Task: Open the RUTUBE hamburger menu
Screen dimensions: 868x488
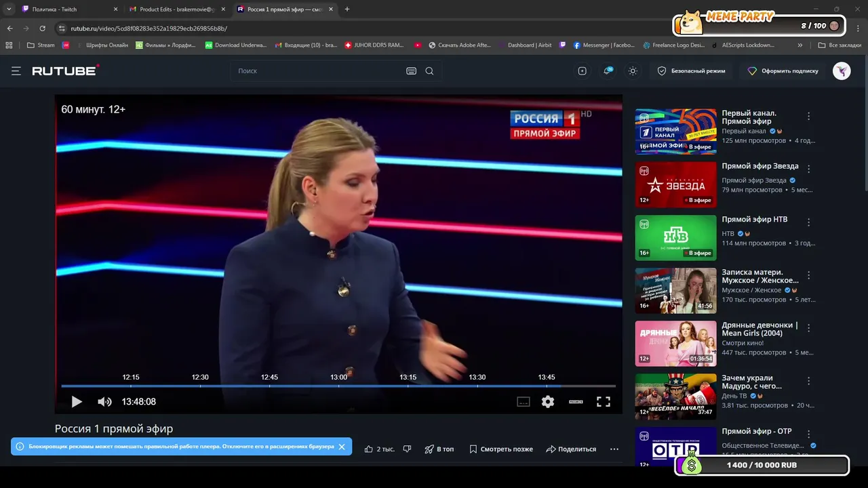Action: [16, 71]
